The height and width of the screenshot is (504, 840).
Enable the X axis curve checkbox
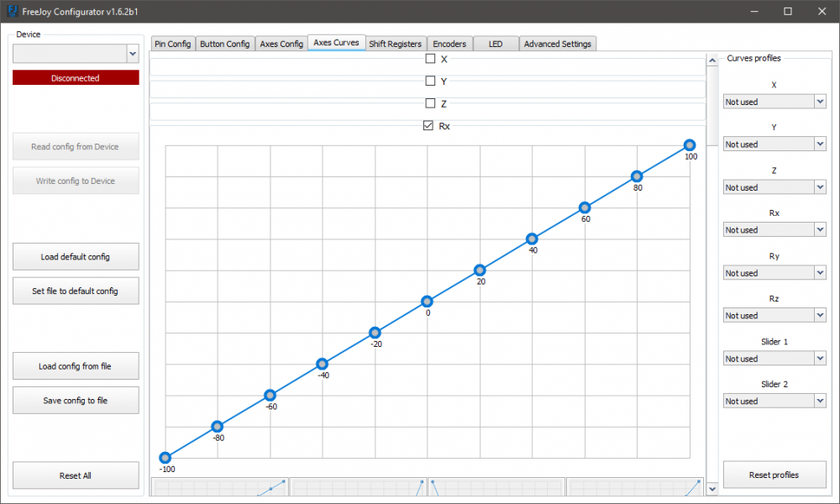click(430, 59)
